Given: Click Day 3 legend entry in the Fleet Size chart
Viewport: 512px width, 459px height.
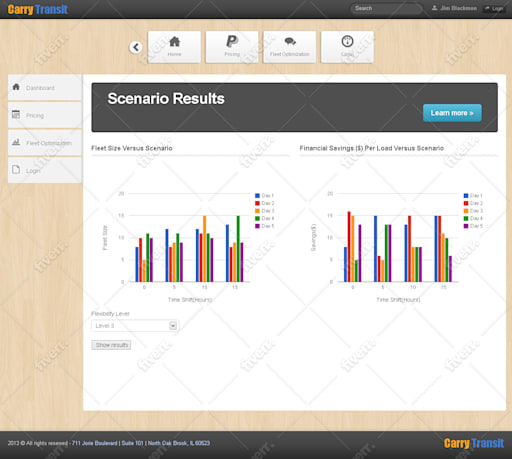Looking at the screenshot, I should click(x=265, y=211).
